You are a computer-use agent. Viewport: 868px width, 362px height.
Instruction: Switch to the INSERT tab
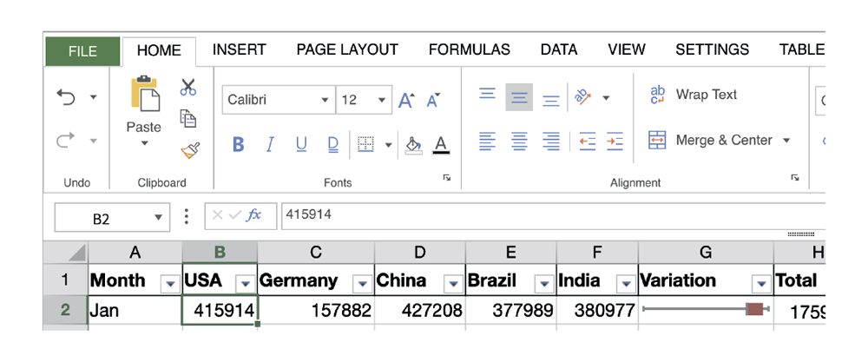tap(239, 49)
